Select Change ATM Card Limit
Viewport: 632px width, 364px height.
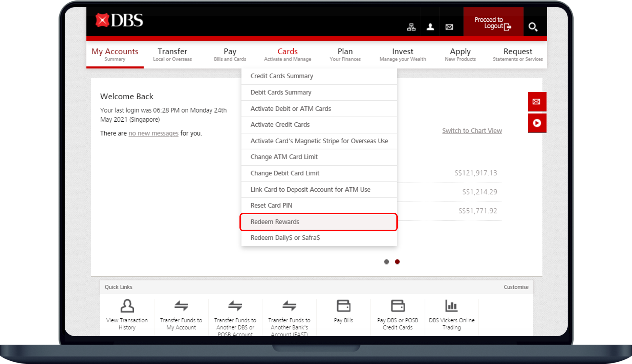point(319,157)
